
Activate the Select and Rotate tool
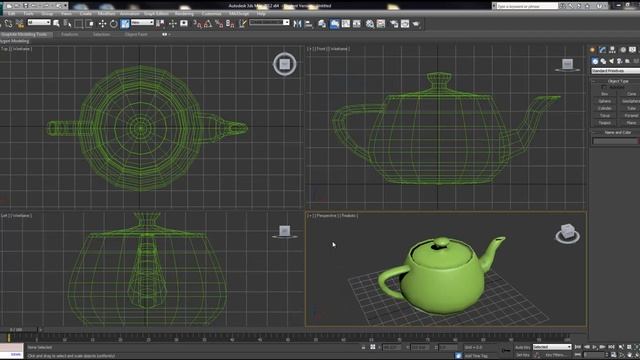tap(113, 24)
